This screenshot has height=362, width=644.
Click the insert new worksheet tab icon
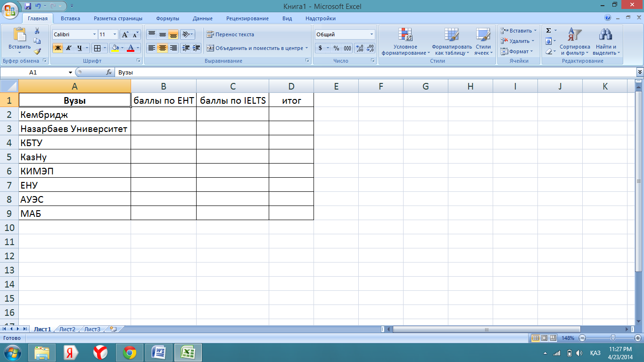click(x=113, y=329)
